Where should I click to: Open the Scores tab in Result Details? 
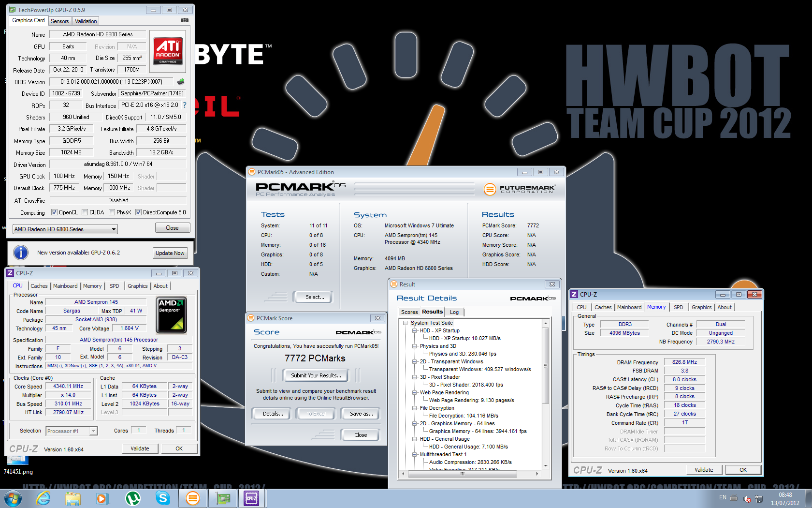pos(409,312)
